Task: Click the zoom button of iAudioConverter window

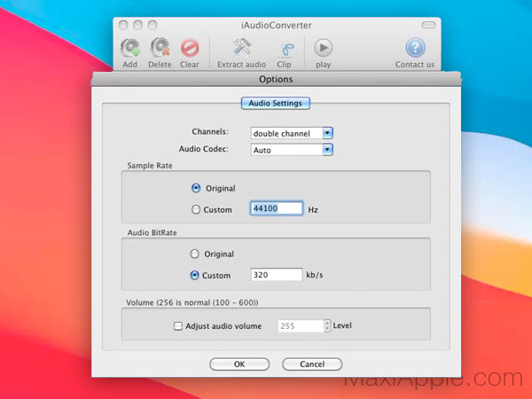Action: click(153, 25)
